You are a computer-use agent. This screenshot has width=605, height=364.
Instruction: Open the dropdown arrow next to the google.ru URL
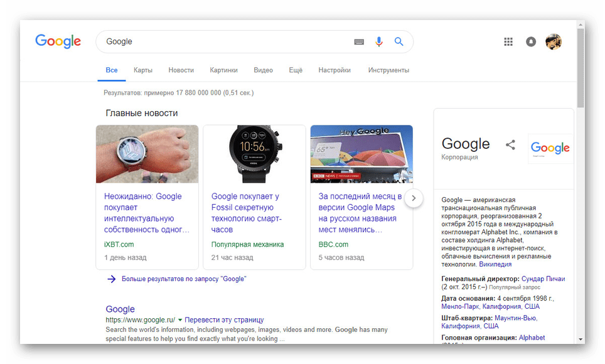click(x=179, y=320)
